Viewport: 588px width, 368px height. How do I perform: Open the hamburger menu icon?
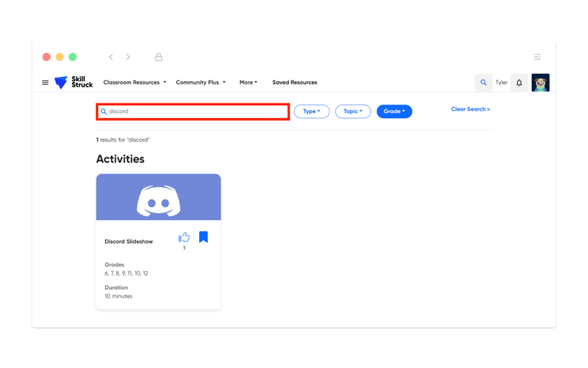point(45,83)
